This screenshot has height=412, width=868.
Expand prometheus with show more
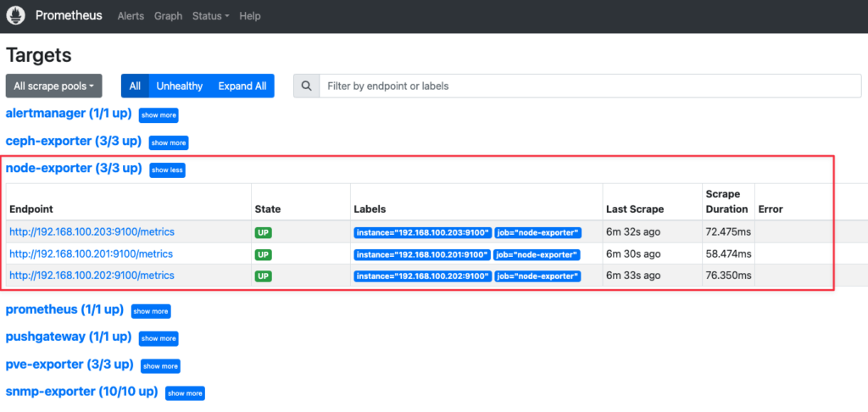(151, 311)
